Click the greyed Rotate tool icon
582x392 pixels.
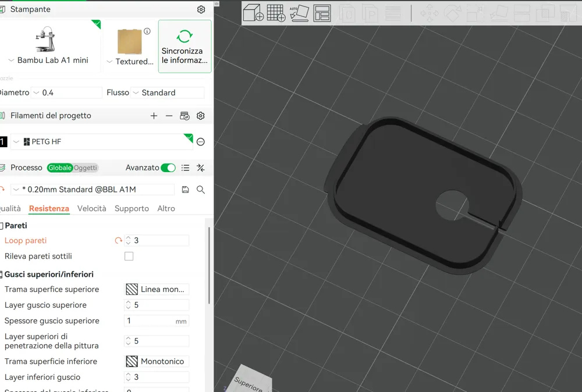452,13
